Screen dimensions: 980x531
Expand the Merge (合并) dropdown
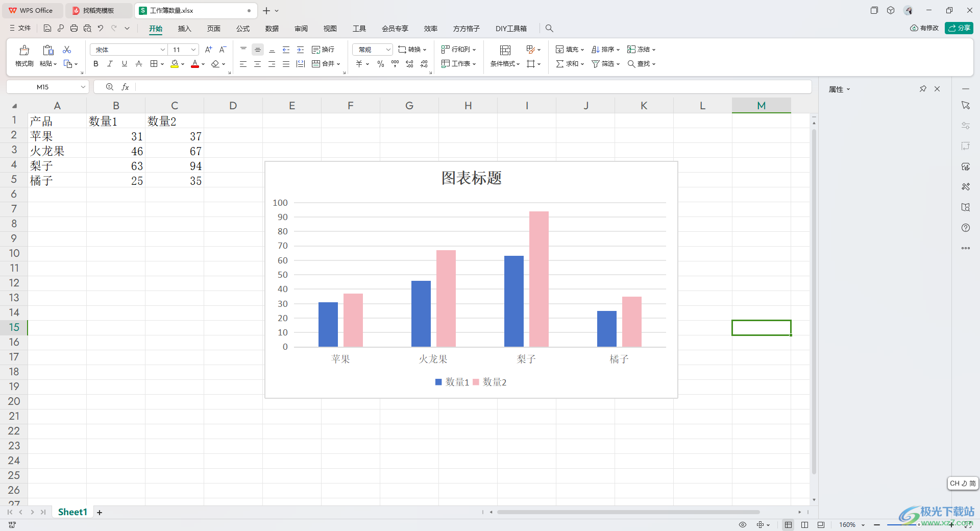pyautogui.click(x=338, y=64)
